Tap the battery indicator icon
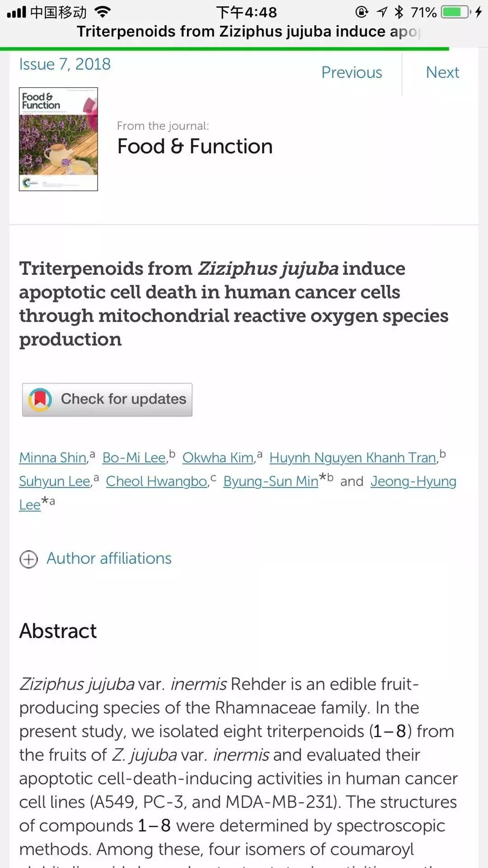Screen dimensions: 488x868 coord(456,12)
